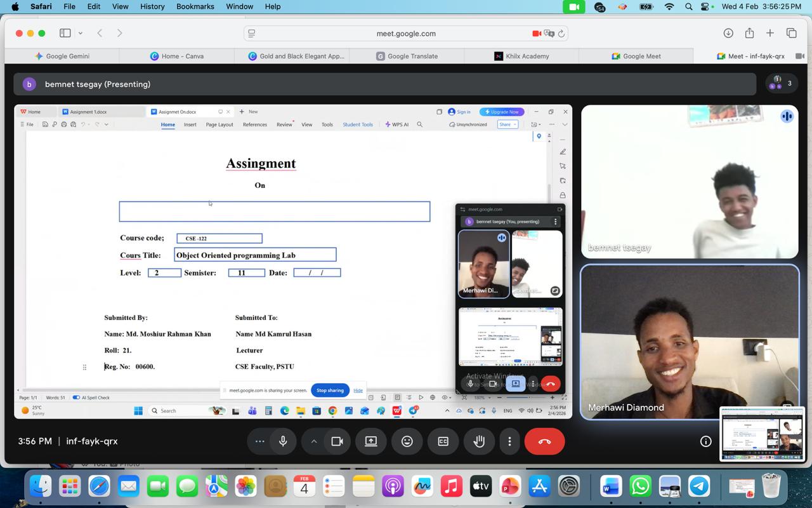Open the Safari tab overview icon

(x=791, y=33)
